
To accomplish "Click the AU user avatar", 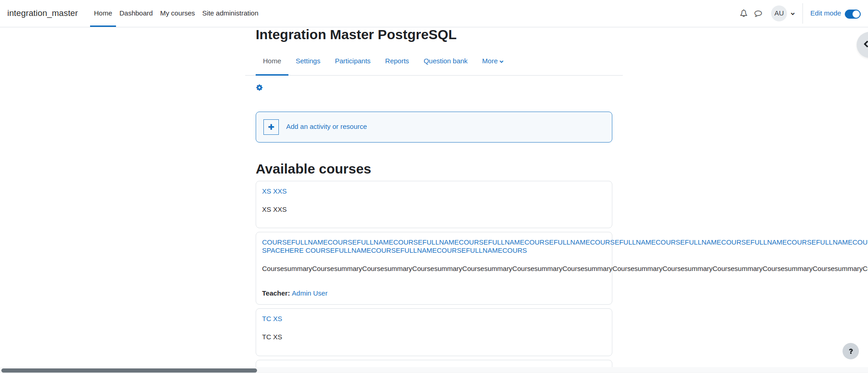I will 779,13.
